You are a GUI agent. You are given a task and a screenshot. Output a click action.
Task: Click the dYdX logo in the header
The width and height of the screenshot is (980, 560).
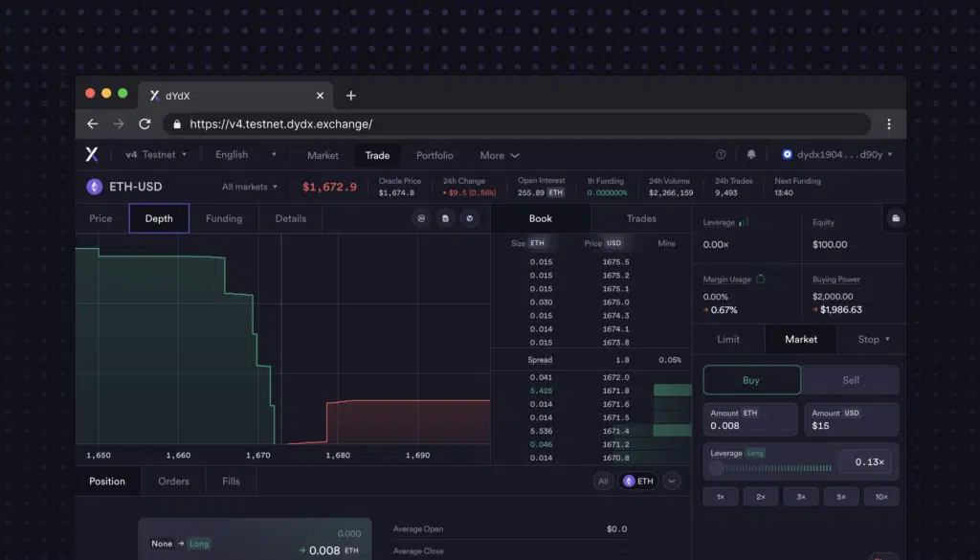click(92, 154)
